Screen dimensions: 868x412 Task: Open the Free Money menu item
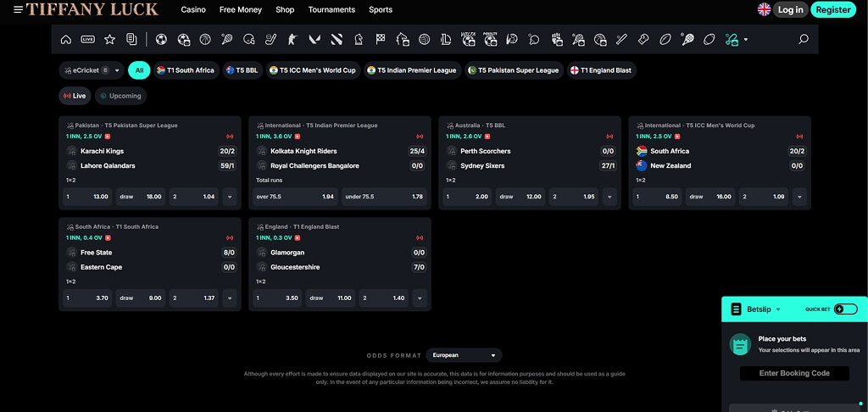[x=240, y=9]
